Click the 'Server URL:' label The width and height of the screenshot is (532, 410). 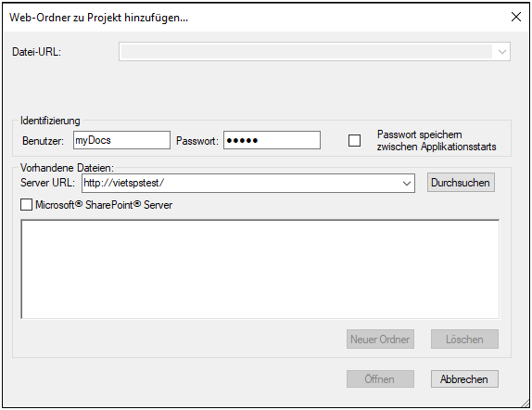(x=48, y=183)
